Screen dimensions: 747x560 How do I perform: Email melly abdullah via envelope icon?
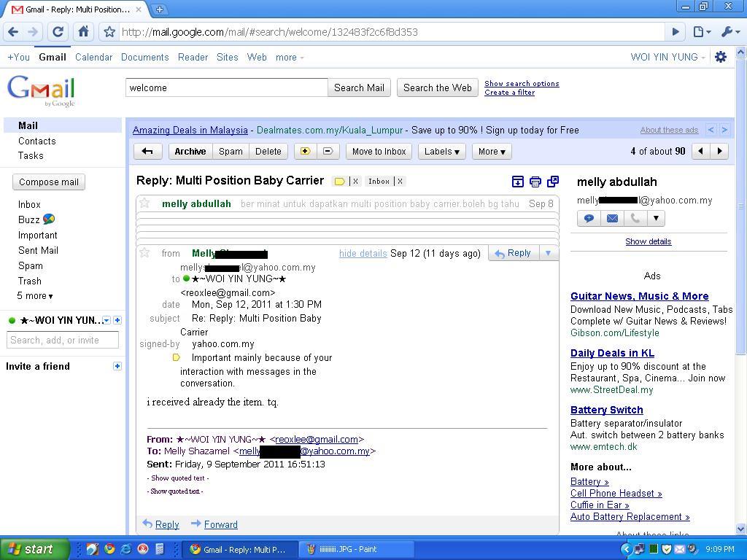(x=612, y=219)
